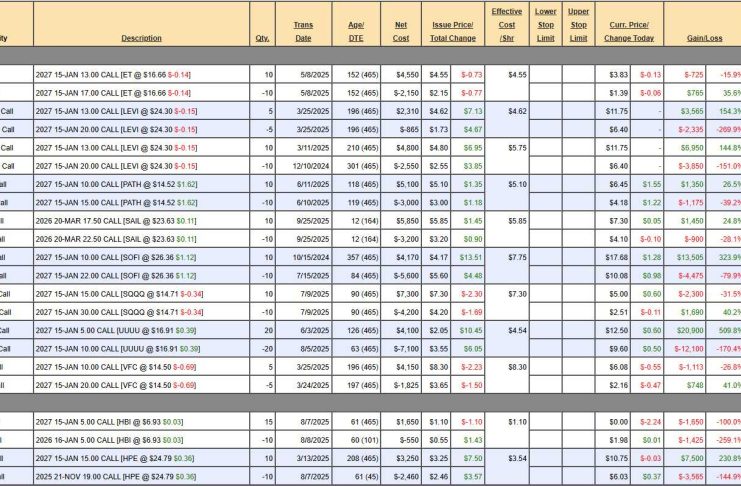This screenshot has width=741, height=486.
Task: Click the Net Cost column header
Action: [401, 31]
